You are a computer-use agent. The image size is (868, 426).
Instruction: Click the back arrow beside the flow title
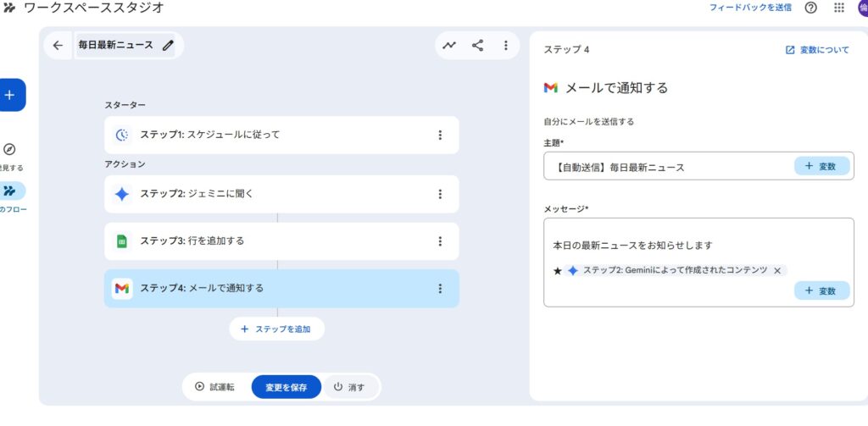(x=58, y=46)
